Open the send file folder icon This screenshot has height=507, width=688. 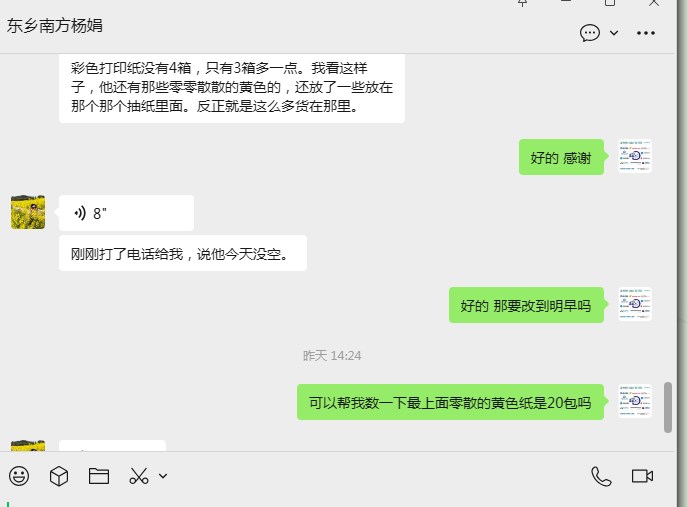click(x=99, y=476)
